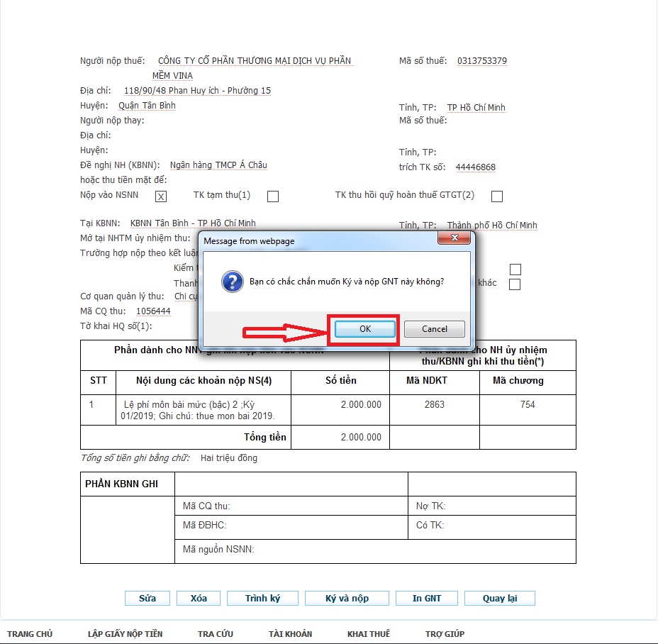This screenshot has height=644, width=658.
Task: Open the TÀI KHOẢN menu
Action: 290,633
